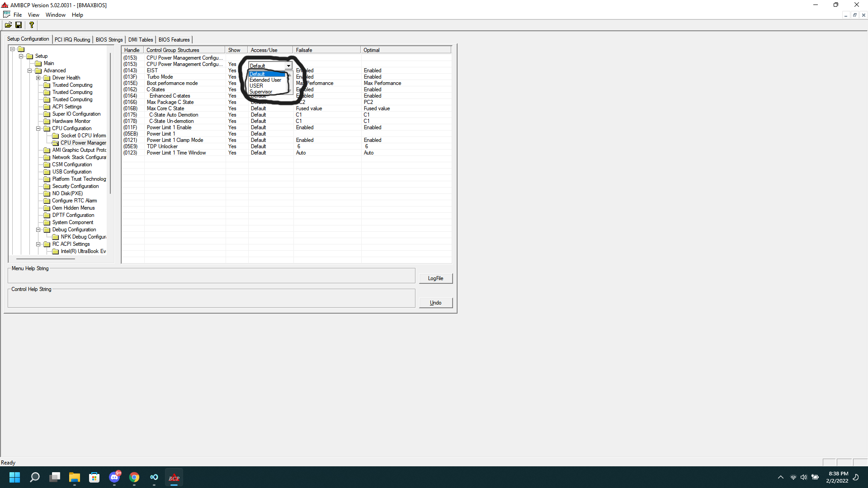Open Microsoft Store from the taskbar
Viewport: 868px width, 488px height.
tap(94, 477)
